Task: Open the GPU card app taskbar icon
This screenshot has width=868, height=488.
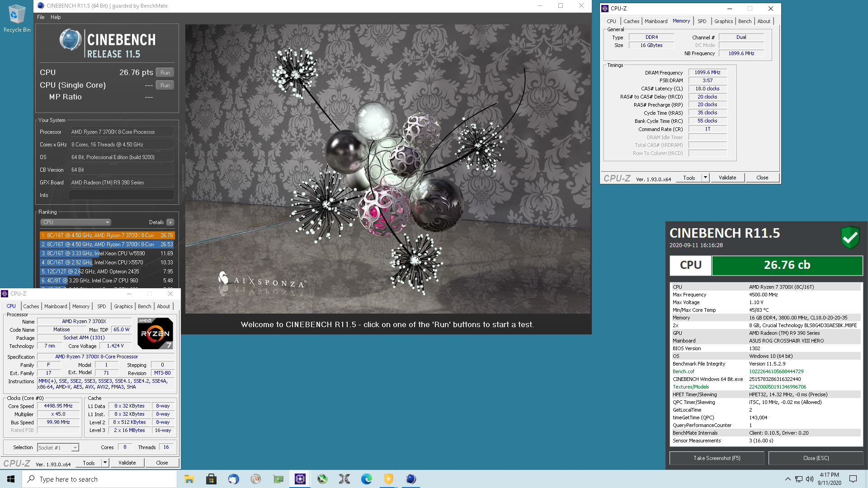Action: [278, 479]
